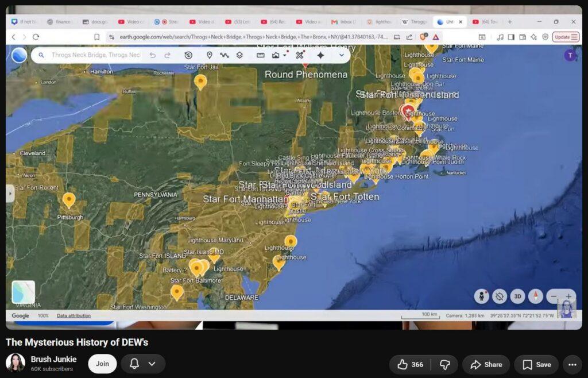The width and height of the screenshot is (588, 378).
Task: Click the undo arrow in the Earth toolbar
Action: [152, 55]
